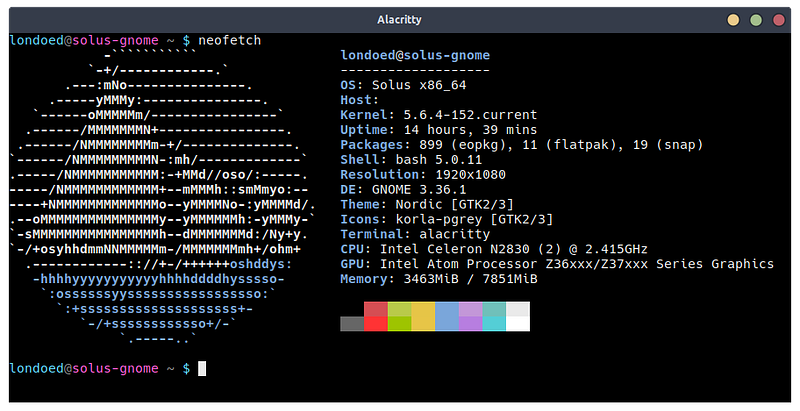Click the CPU Intel Celeron N2830 line
This screenshot has height=411, width=800.
click(x=494, y=249)
